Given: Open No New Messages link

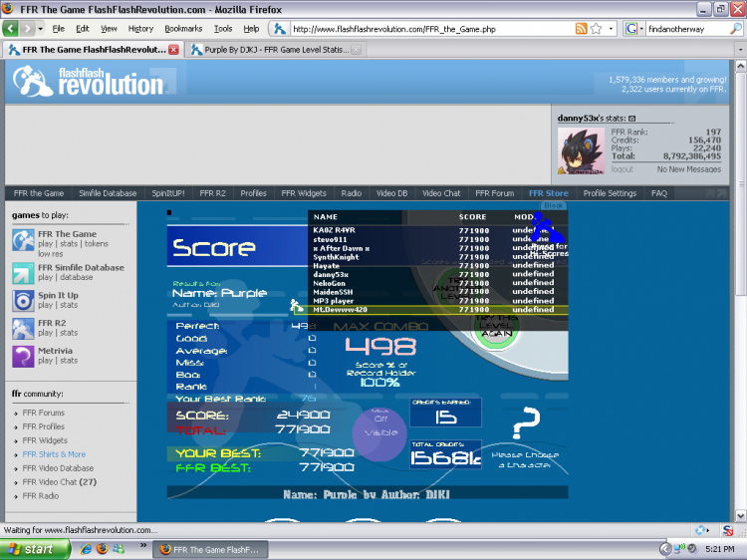Looking at the screenshot, I should tap(689, 169).
